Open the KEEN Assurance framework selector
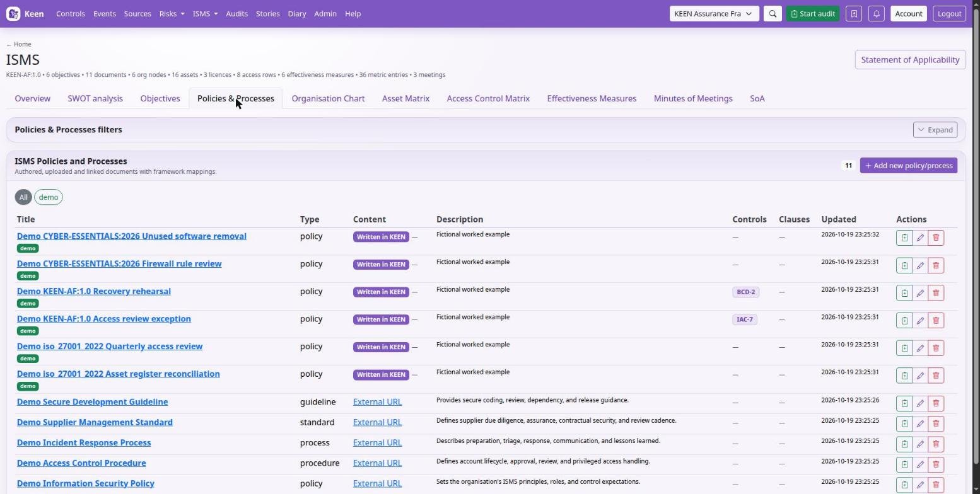980x494 pixels. click(714, 13)
